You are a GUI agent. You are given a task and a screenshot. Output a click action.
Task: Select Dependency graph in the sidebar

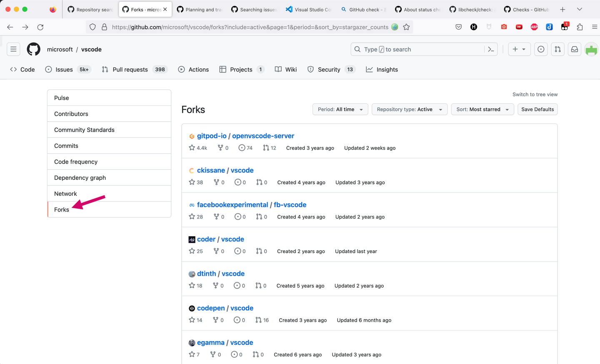(109, 178)
